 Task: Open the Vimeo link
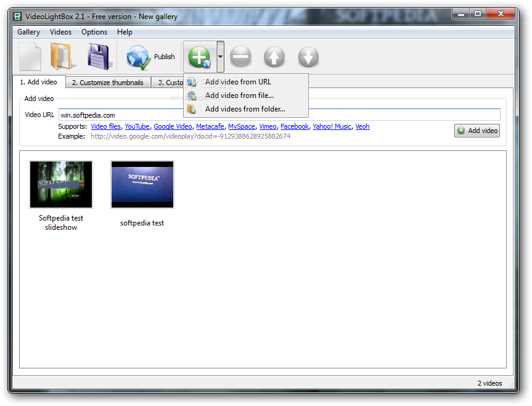click(268, 126)
